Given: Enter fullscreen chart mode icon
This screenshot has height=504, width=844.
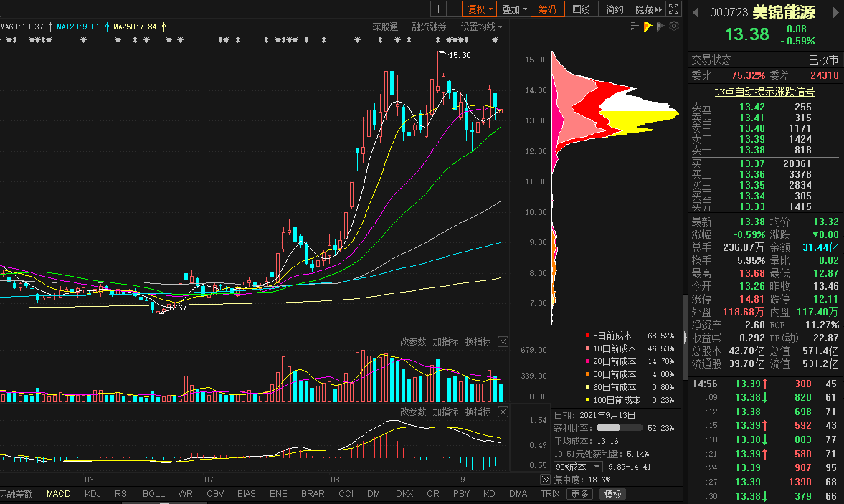Looking at the screenshot, I should 673,9.
